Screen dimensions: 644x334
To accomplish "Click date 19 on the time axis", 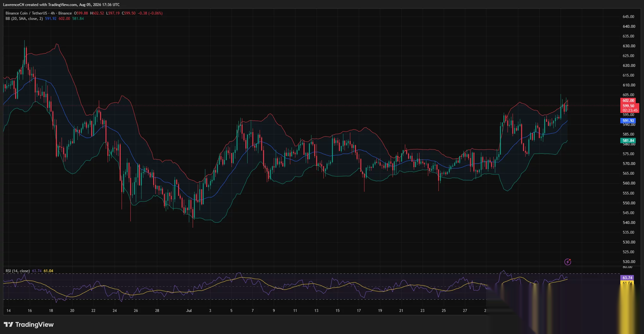I will (x=380, y=311).
